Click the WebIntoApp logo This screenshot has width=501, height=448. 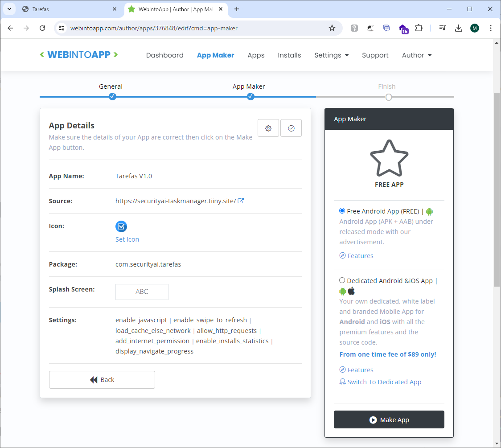point(78,55)
